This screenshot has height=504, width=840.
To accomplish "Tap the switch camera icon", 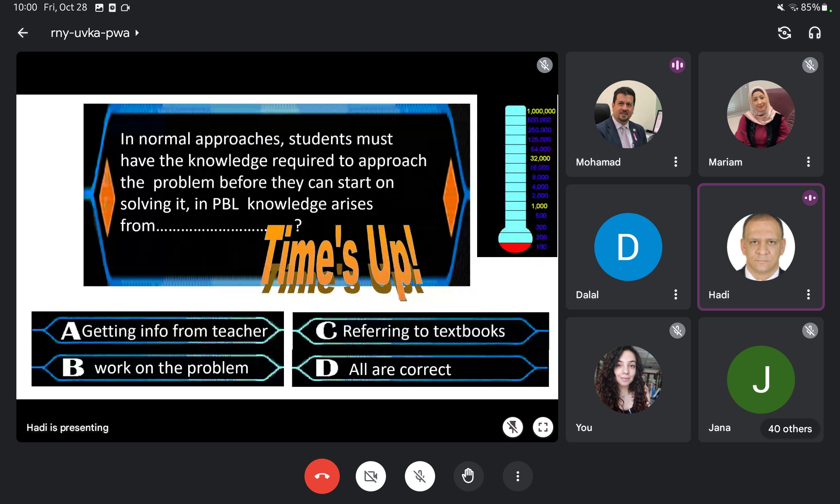I will (784, 33).
